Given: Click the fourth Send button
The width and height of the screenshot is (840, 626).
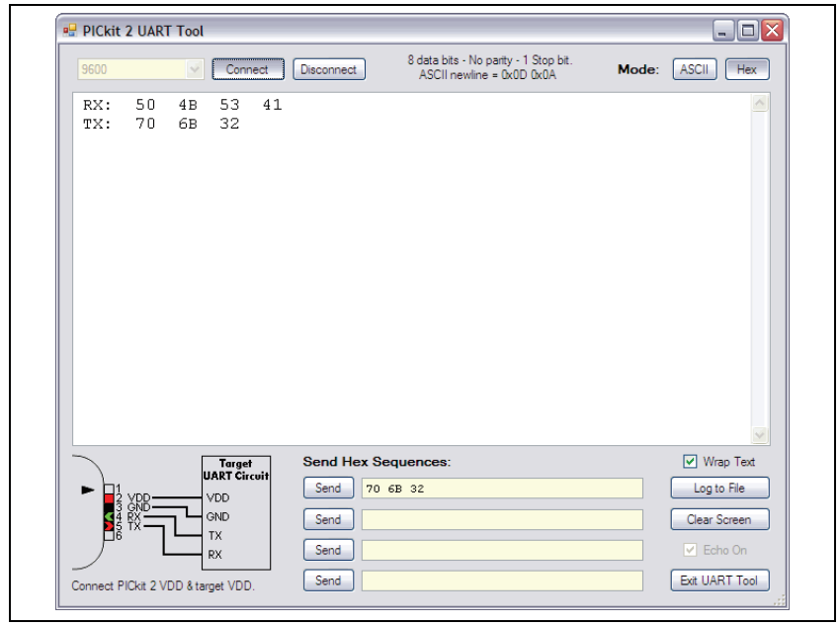Looking at the screenshot, I should point(328,580).
